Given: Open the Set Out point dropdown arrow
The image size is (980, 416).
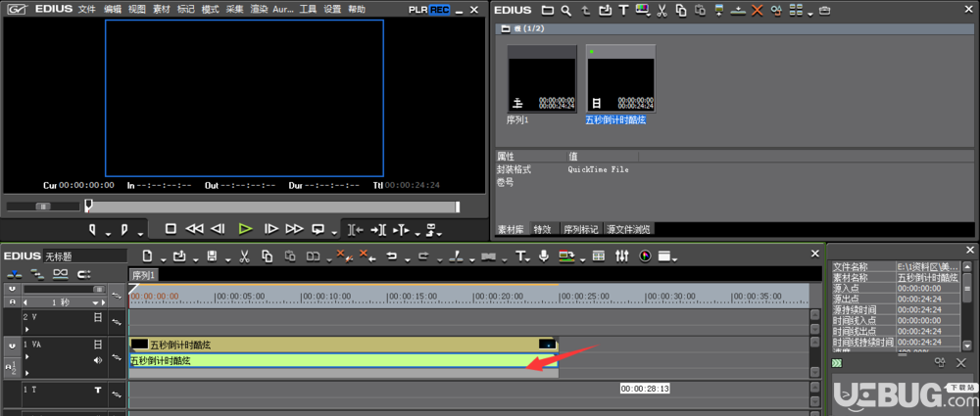Looking at the screenshot, I should point(139,233).
